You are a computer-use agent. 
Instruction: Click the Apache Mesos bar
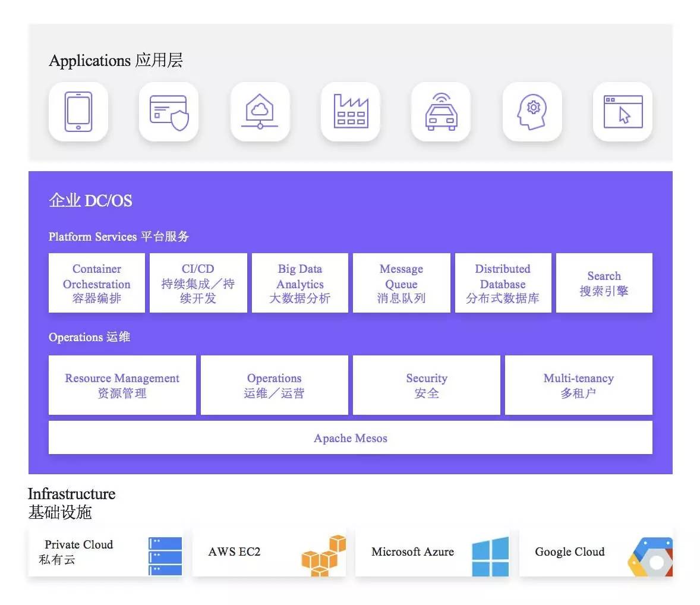pos(350,438)
